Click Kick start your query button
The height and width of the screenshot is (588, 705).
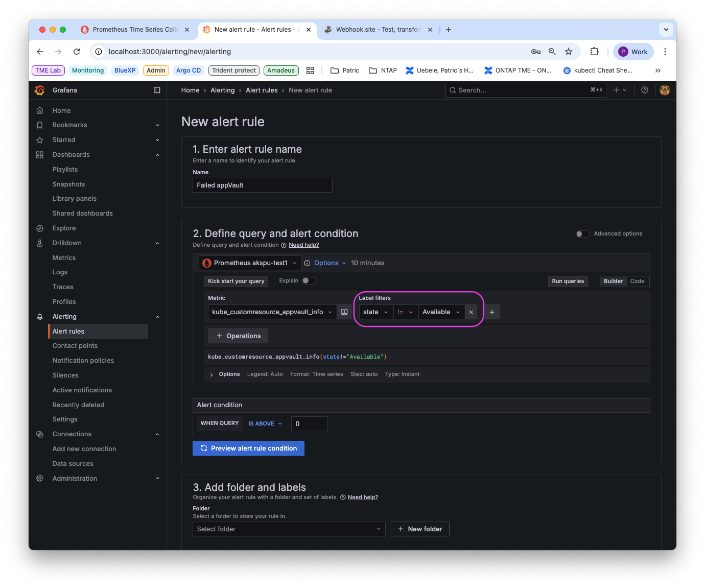click(236, 281)
